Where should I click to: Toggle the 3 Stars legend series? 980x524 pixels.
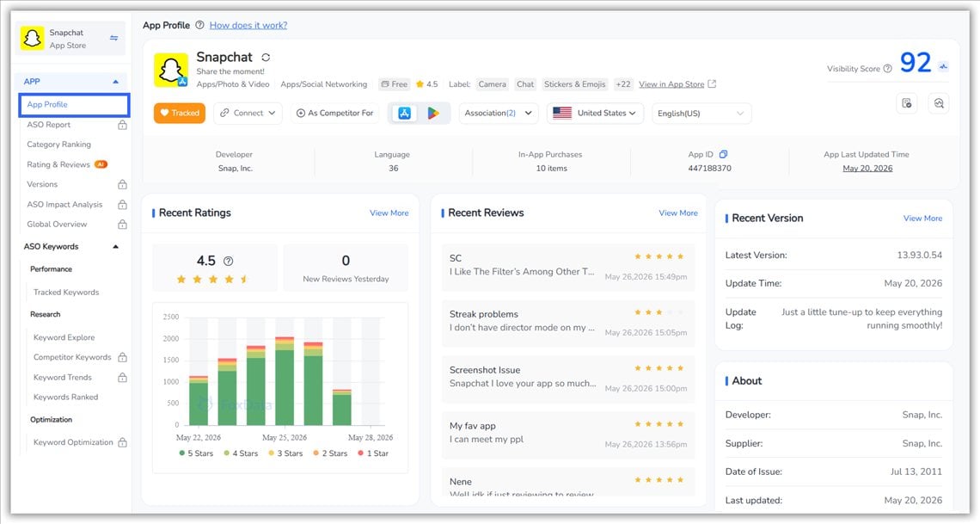coord(285,453)
